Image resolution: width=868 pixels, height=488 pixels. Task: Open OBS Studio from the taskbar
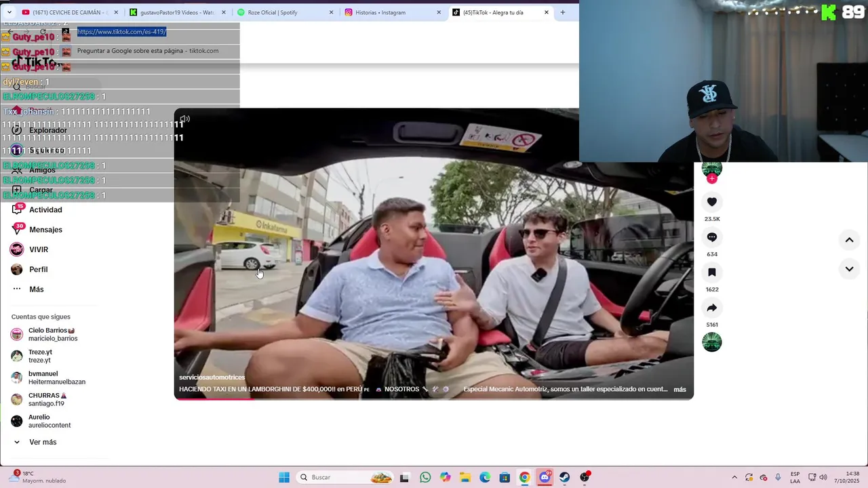tap(585, 477)
